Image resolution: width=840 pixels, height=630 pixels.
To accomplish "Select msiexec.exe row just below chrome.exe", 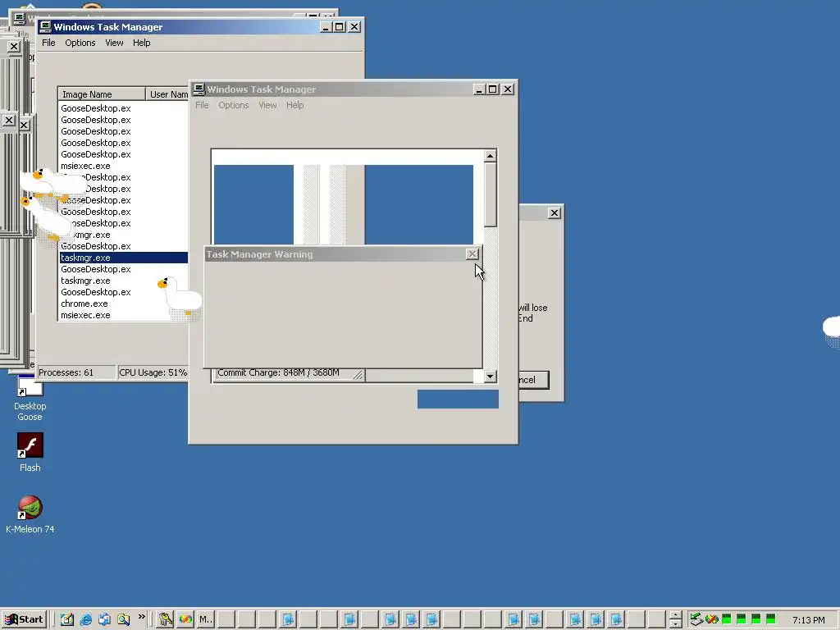I will (x=124, y=315).
